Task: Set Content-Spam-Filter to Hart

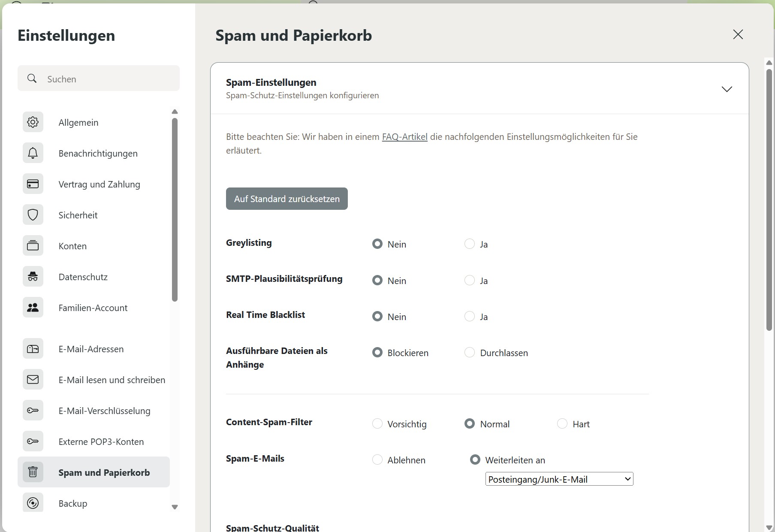Action: point(562,424)
